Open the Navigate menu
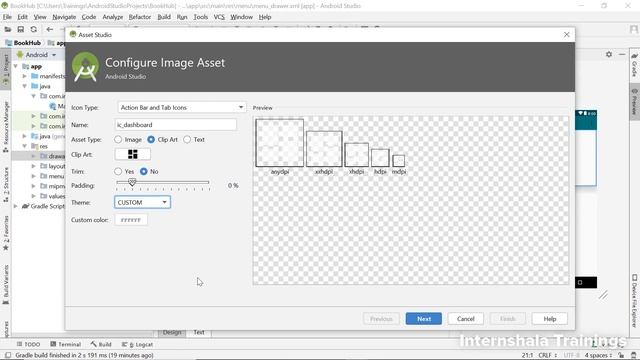The height and width of the screenshot is (360, 640). tap(64, 17)
